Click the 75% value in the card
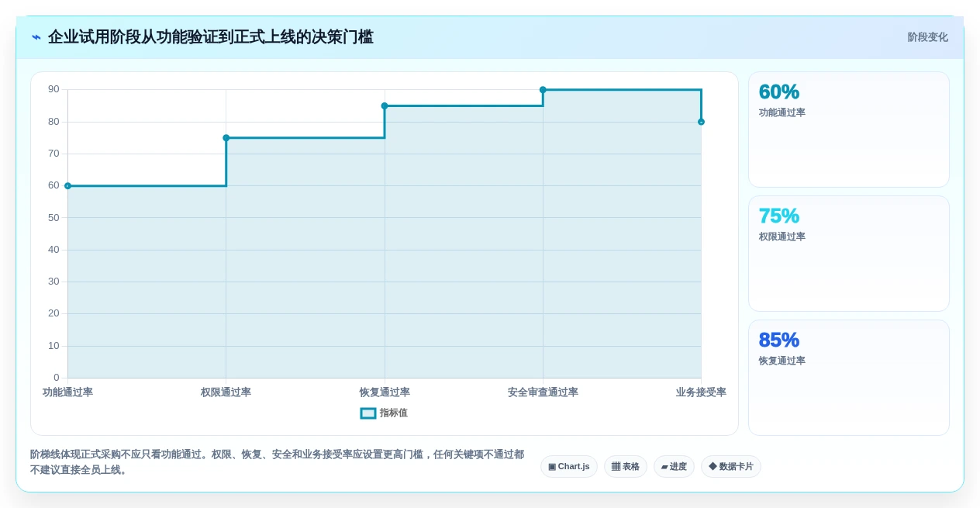Image resolution: width=980 pixels, height=508 pixels. [x=778, y=216]
